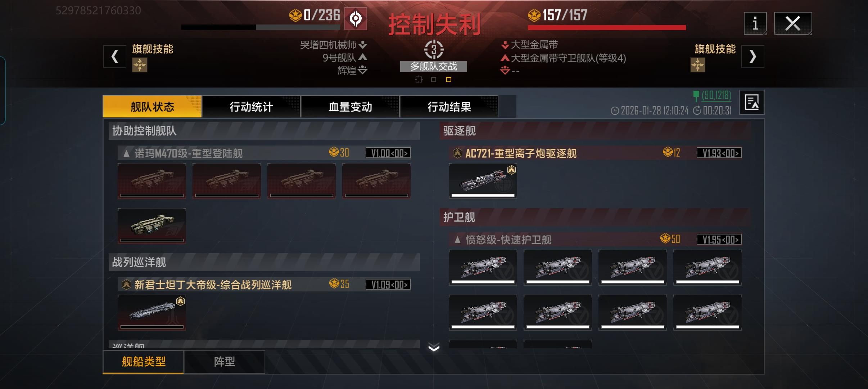868x389 pixels.
Task: Click the right flagship skill icon
Action: [698, 65]
